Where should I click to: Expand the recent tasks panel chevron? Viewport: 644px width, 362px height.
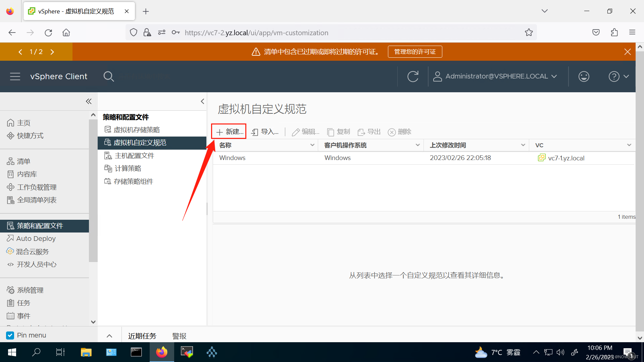click(x=109, y=336)
